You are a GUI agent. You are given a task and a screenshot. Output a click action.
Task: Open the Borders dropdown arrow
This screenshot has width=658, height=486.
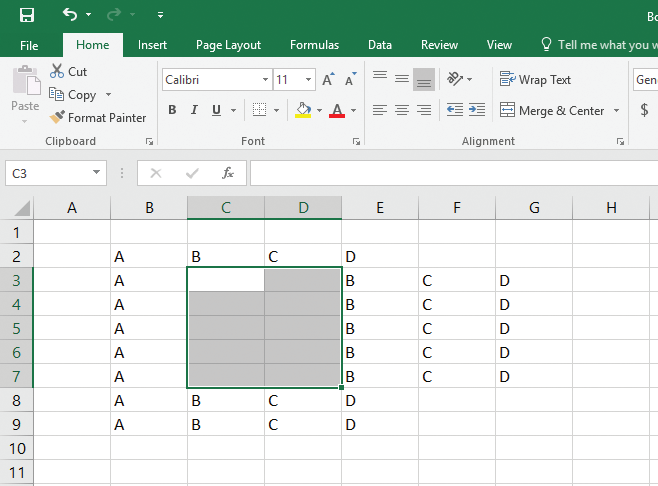click(276, 110)
